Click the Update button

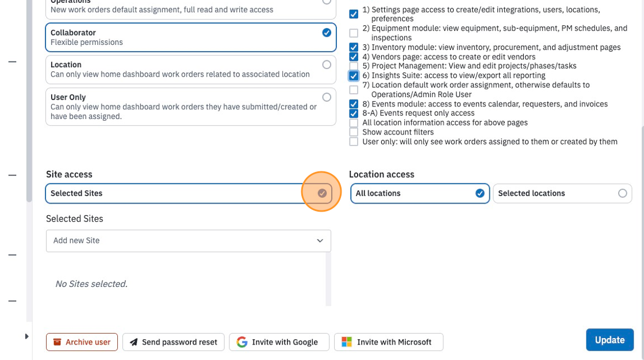click(610, 340)
